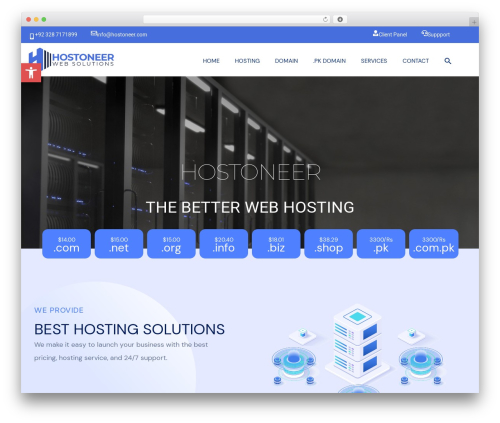The width and height of the screenshot is (500, 423).
Task: Click the HOSTONEER hero title text
Action: (251, 172)
